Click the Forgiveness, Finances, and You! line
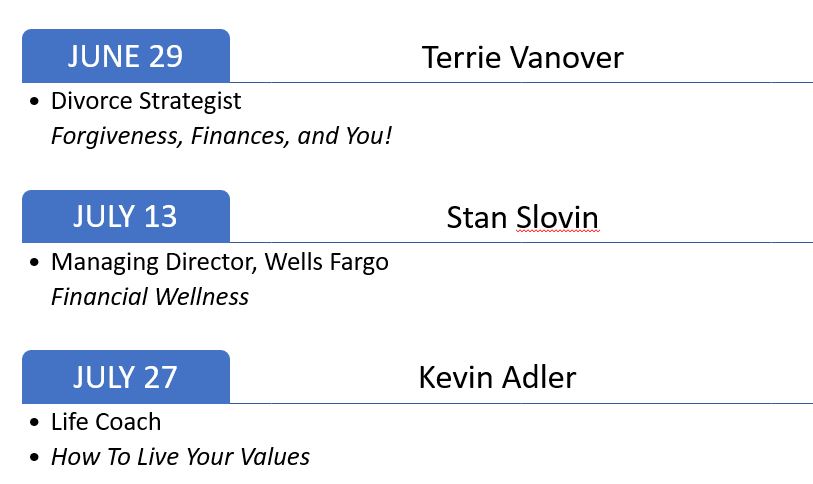Viewport: 813px width, 484px height. pos(221,136)
